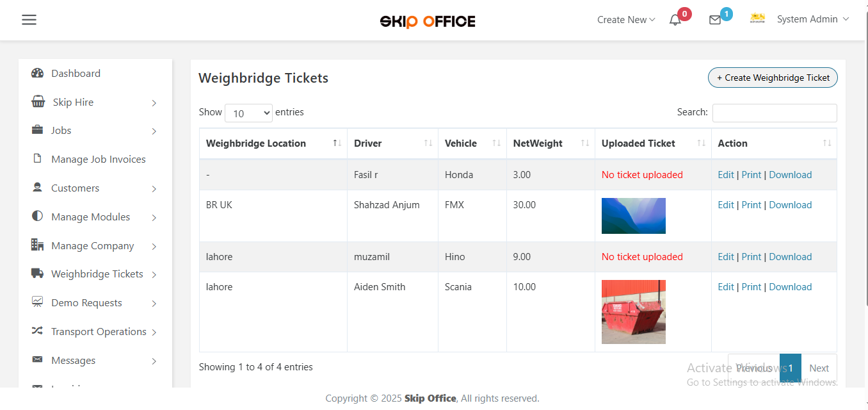Click the Transport Operations shuffle icon
Image resolution: width=868 pixels, height=410 pixels.
point(37,331)
